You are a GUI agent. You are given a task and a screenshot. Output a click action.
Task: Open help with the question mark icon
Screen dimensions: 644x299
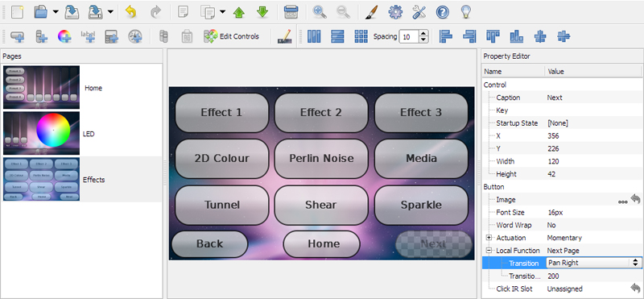[x=442, y=12]
